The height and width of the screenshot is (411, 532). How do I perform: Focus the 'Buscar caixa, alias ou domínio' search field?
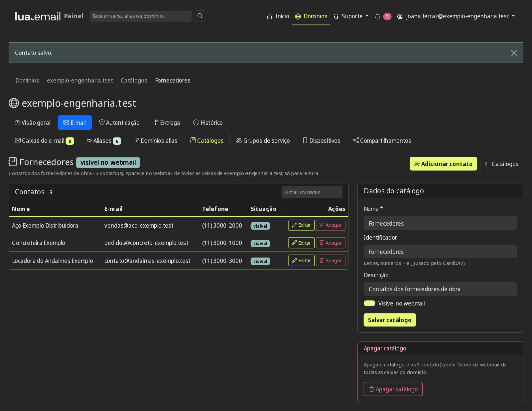point(141,16)
